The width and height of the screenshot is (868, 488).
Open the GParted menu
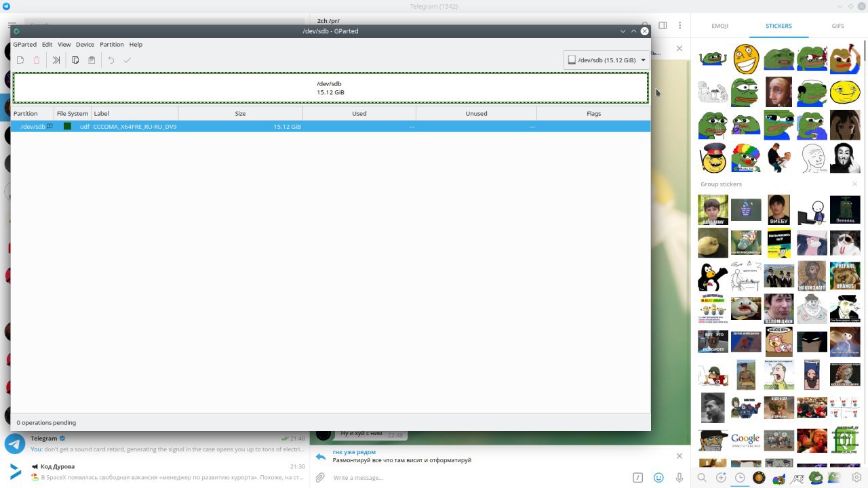[x=25, y=44]
